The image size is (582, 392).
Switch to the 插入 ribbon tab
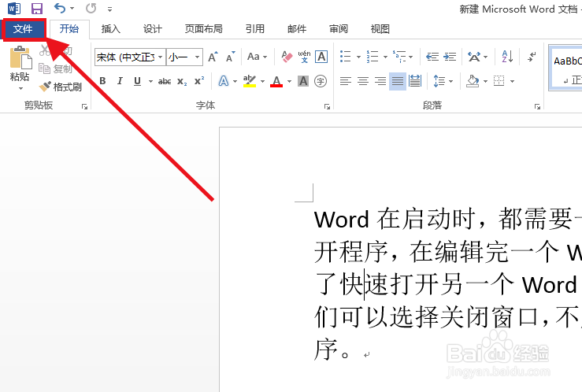coord(111,29)
